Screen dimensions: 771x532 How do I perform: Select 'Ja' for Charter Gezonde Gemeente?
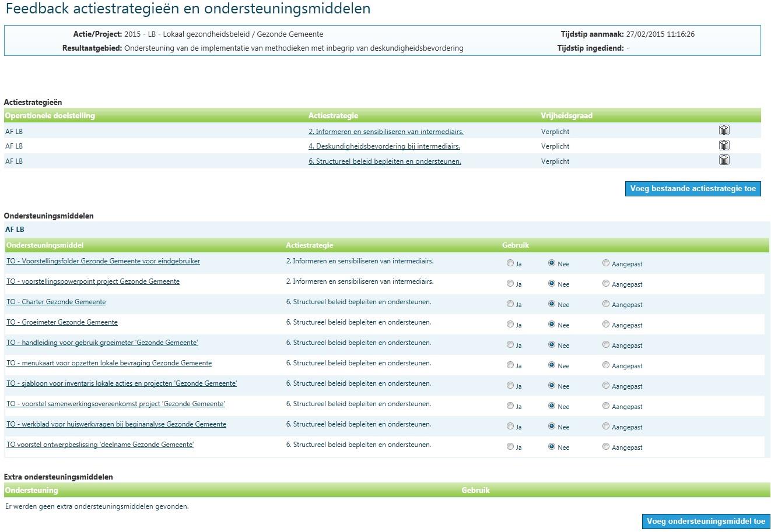coord(510,304)
